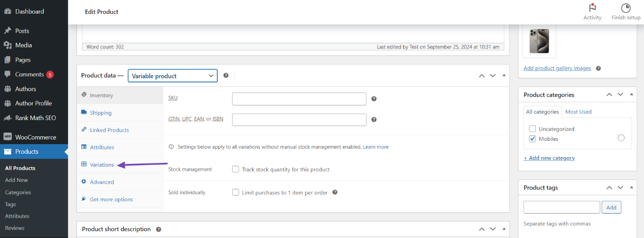Switch to Most Used categories tab
Image resolution: width=644 pixels, height=238 pixels.
pos(578,112)
